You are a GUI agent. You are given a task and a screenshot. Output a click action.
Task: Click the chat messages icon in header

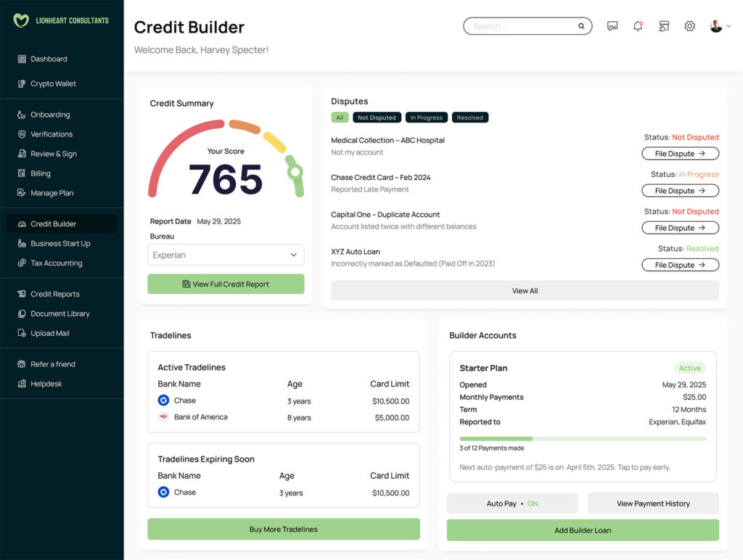click(x=612, y=26)
